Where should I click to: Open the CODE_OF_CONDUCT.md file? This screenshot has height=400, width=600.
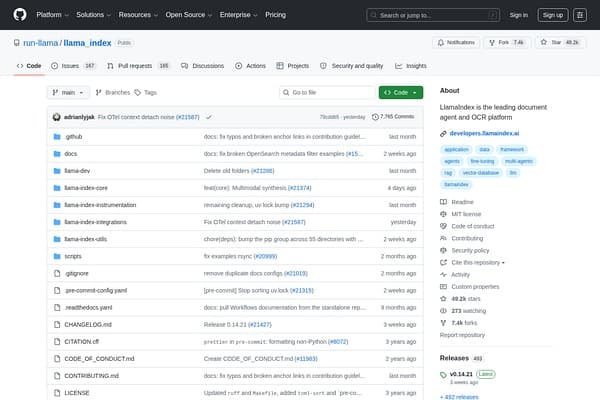point(99,359)
